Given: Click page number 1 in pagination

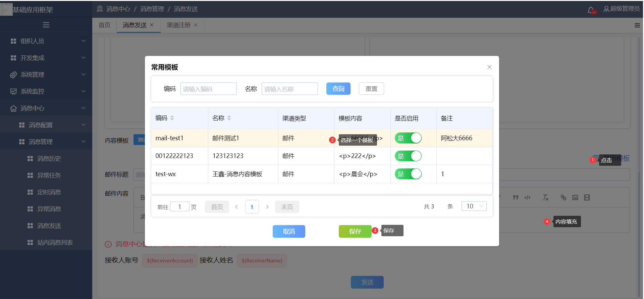Looking at the screenshot, I should [x=252, y=207].
